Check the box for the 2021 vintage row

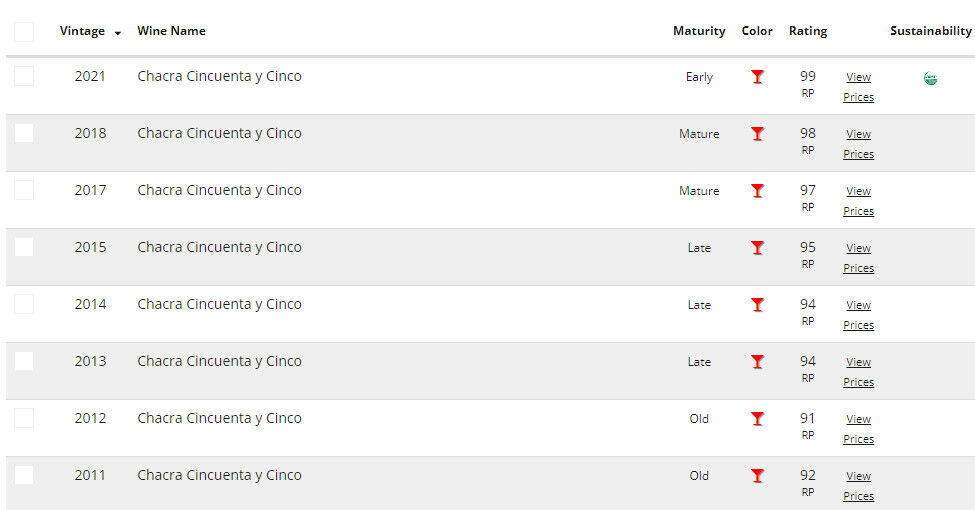coord(24,76)
